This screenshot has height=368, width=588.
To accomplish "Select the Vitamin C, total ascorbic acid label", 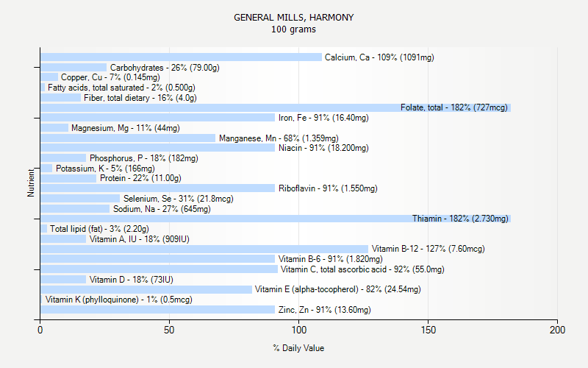I will [x=362, y=269].
